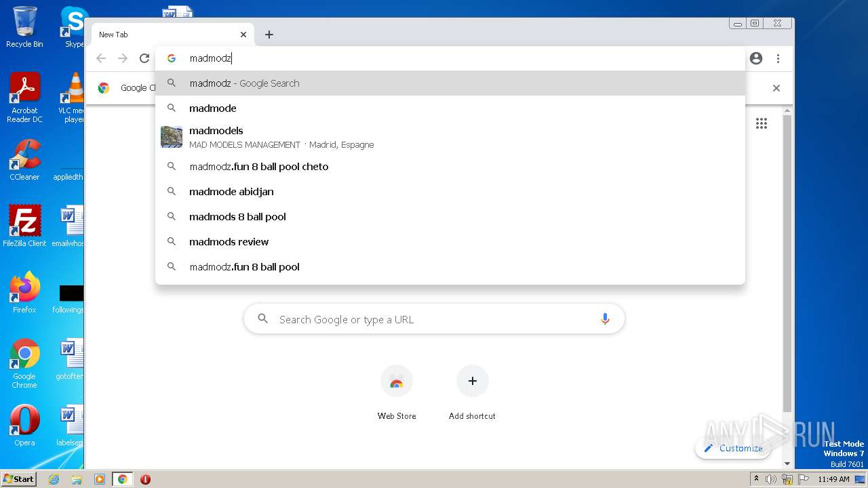Image resolution: width=868 pixels, height=488 pixels.
Task: Click the Windows Start button
Action: [x=19, y=479]
